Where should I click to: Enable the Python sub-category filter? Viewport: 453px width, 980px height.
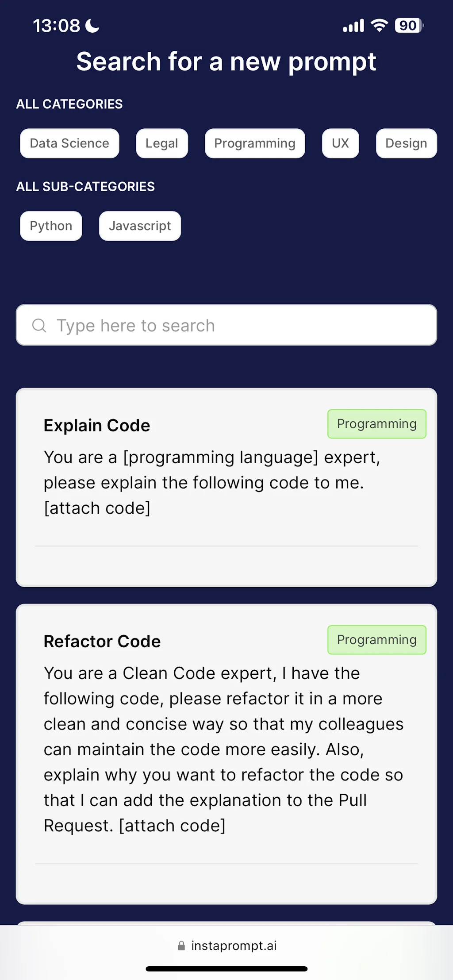(x=50, y=226)
